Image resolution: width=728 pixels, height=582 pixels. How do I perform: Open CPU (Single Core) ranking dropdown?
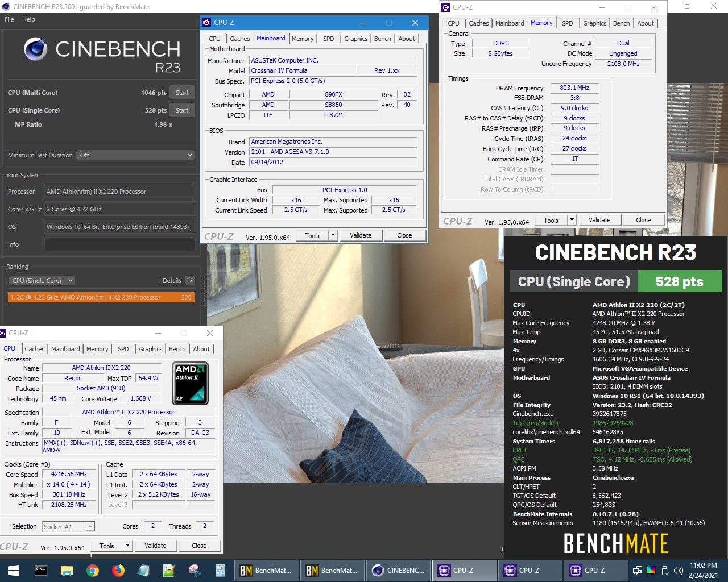[42, 281]
